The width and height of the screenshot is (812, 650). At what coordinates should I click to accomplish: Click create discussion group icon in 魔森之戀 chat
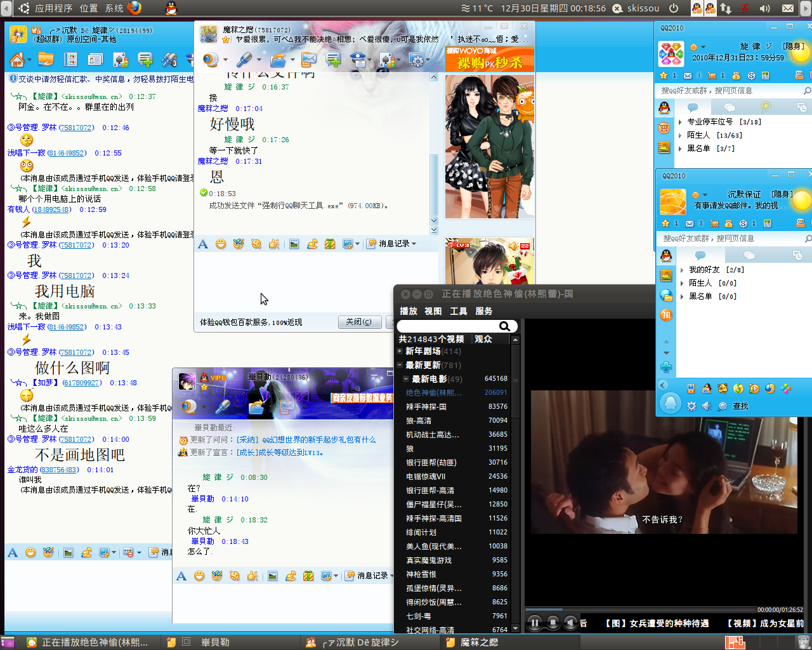coord(333,60)
